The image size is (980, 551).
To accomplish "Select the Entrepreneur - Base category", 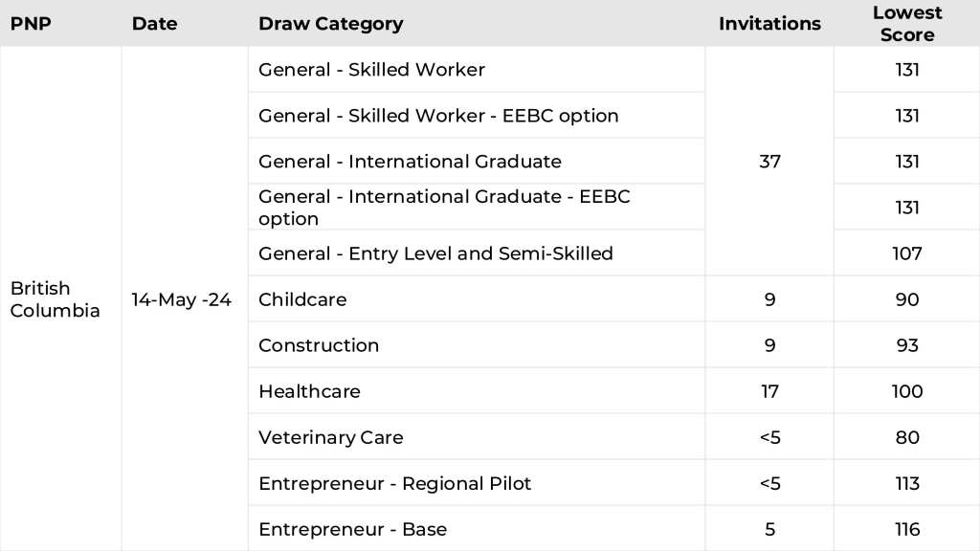I will [x=352, y=529].
